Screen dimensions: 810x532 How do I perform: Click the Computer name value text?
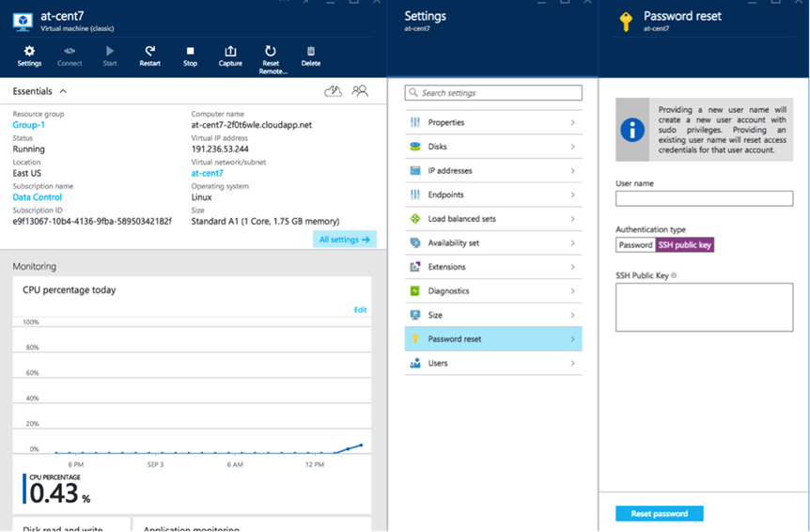pyautogui.click(x=252, y=125)
